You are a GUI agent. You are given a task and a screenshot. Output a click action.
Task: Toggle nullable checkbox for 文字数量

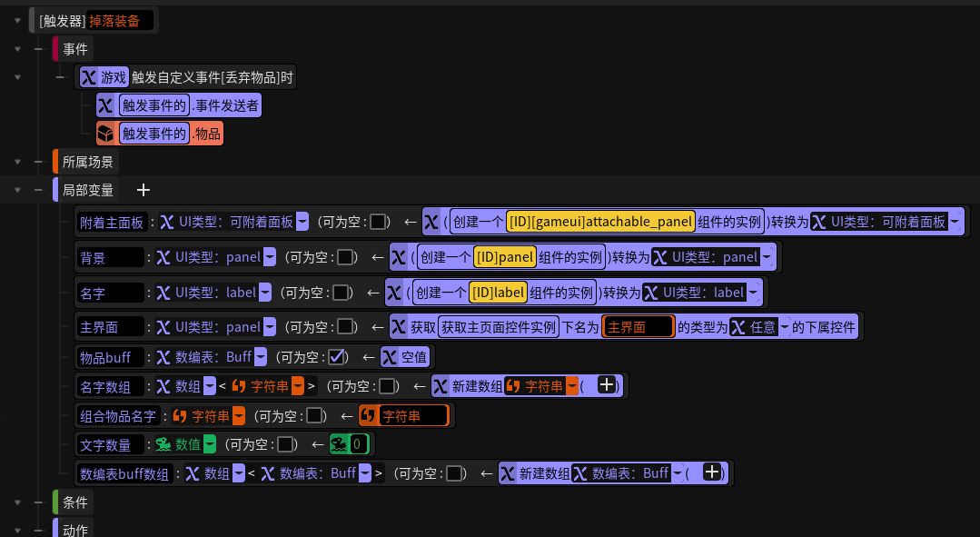(x=285, y=444)
